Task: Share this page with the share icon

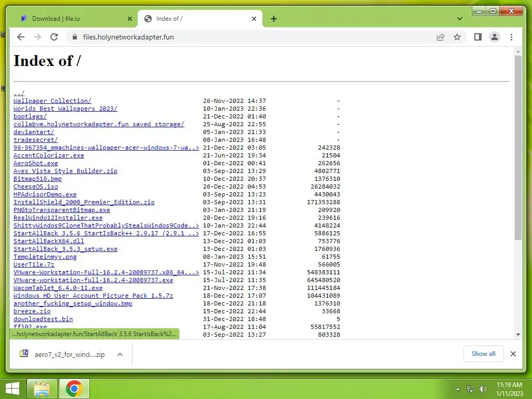Action: [x=441, y=37]
